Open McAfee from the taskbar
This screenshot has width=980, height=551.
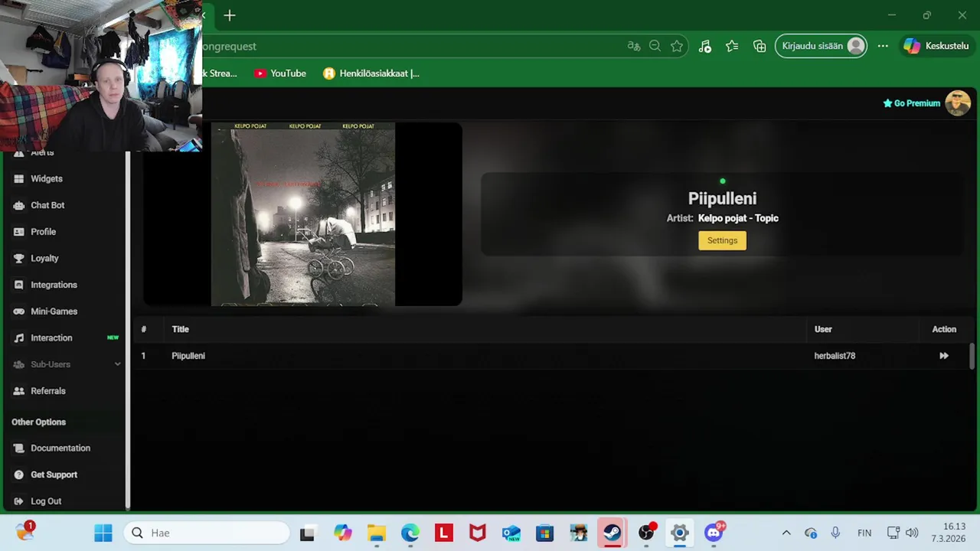coord(477,533)
